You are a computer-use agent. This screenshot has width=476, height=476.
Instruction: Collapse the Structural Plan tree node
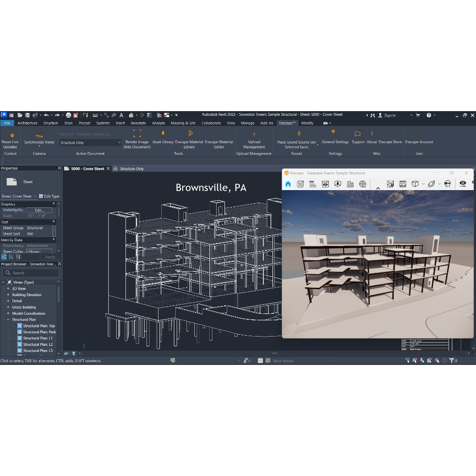click(x=8, y=320)
